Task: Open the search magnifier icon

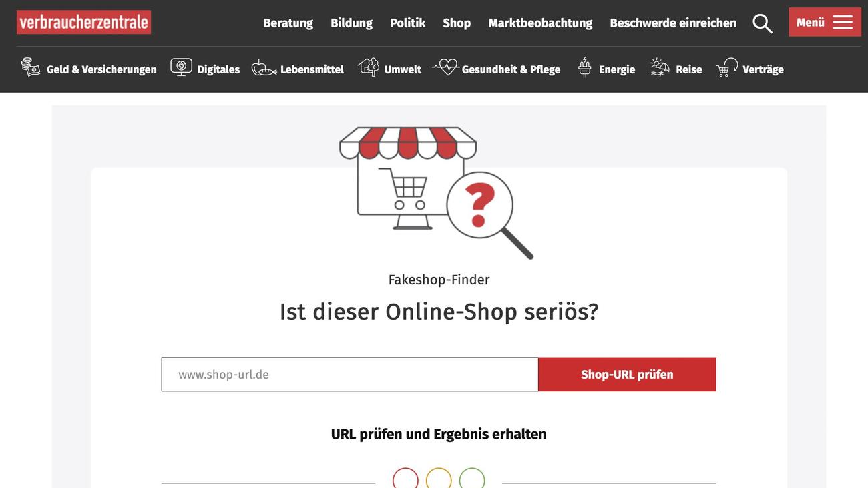Action: pos(763,23)
